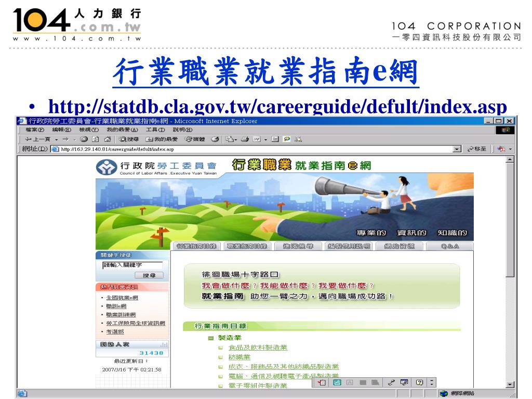
Task: Click the Windows flag throbber icon
Action: coord(505,130)
